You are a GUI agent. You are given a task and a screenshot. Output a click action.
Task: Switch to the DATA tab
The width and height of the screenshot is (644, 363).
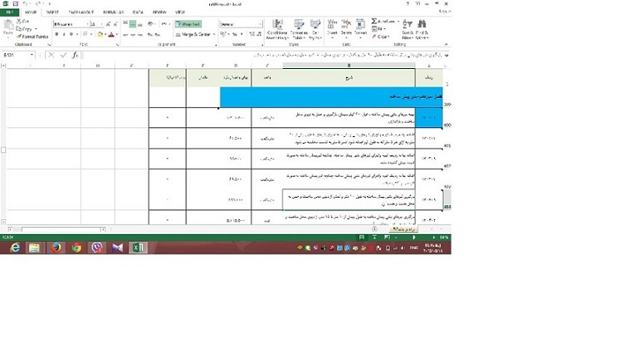138,12
